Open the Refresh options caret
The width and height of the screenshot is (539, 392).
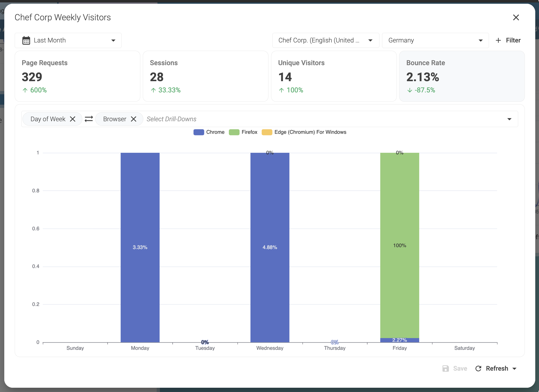(x=515, y=369)
